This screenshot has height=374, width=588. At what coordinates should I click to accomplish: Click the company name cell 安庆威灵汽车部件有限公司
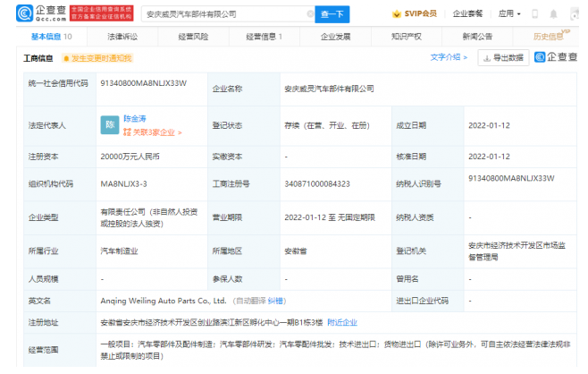click(x=329, y=89)
